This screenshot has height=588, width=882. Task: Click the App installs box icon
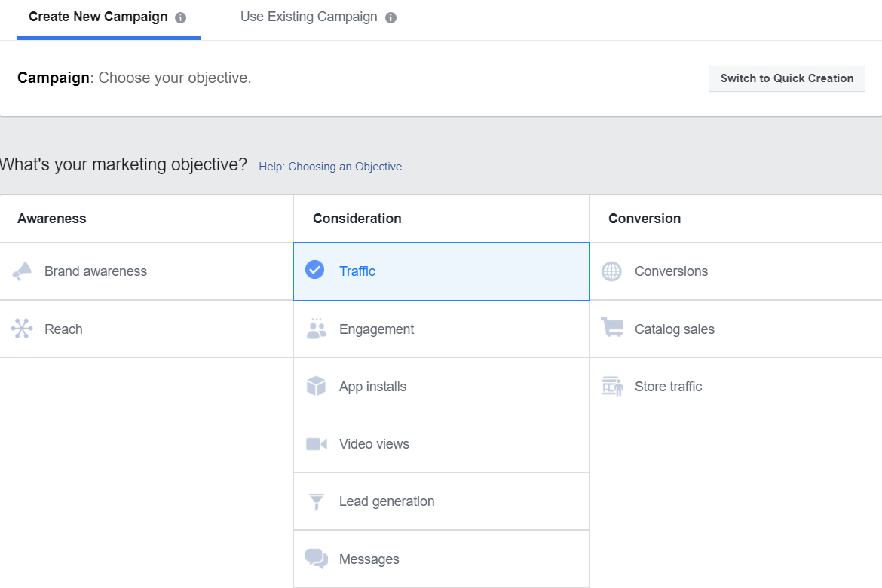[316, 387]
